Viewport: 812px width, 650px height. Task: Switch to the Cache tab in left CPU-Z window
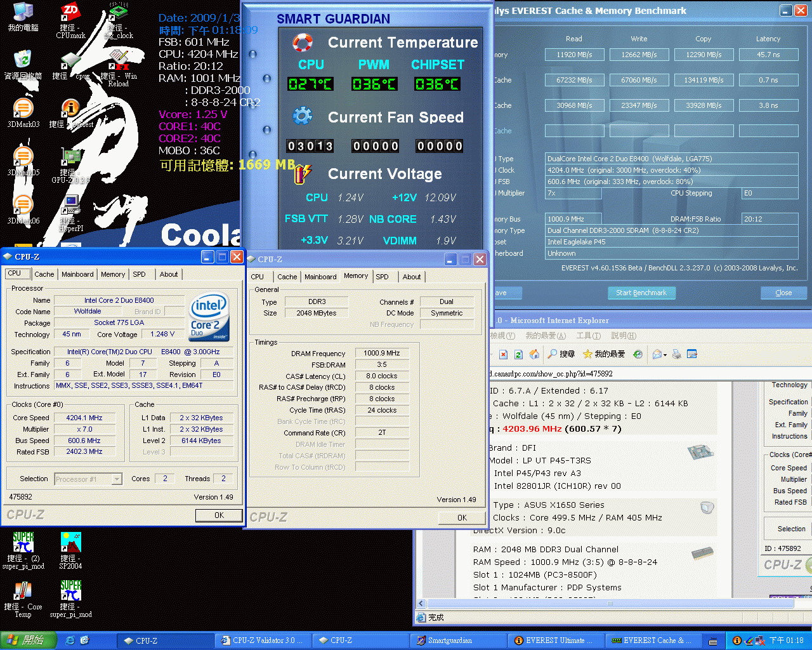44,274
